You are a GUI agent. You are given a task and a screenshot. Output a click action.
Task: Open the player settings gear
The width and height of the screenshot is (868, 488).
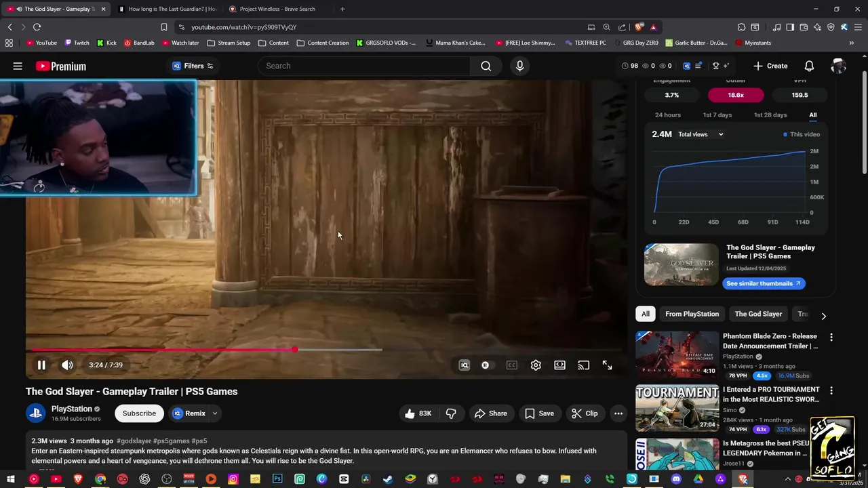pos(536,365)
